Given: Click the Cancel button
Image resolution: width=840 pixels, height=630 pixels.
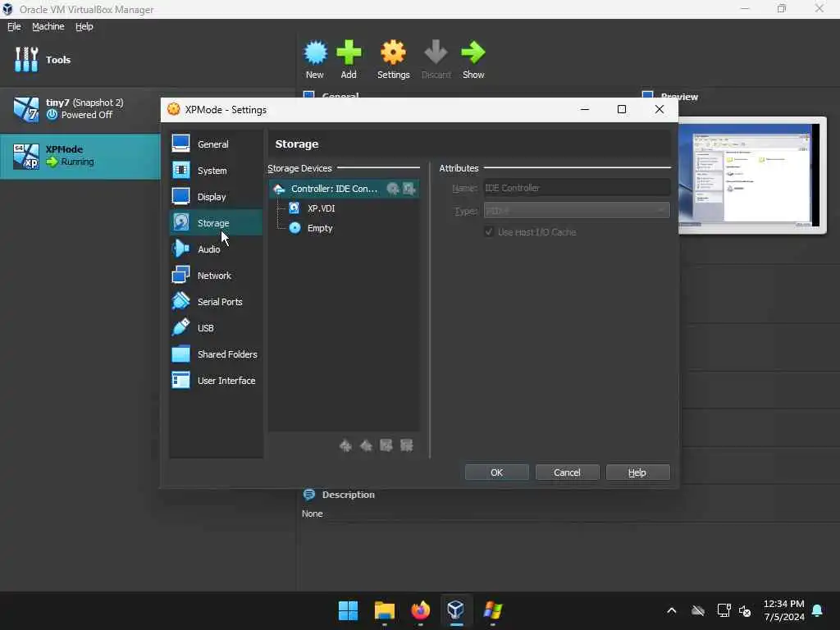Looking at the screenshot, I should (567, 472).
